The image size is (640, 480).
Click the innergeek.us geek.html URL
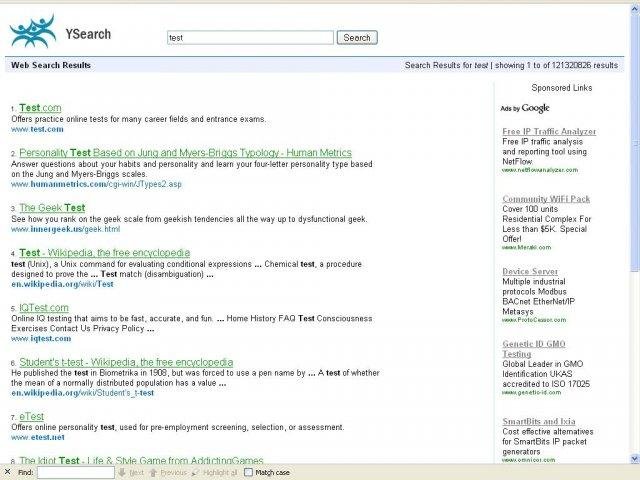66,229
